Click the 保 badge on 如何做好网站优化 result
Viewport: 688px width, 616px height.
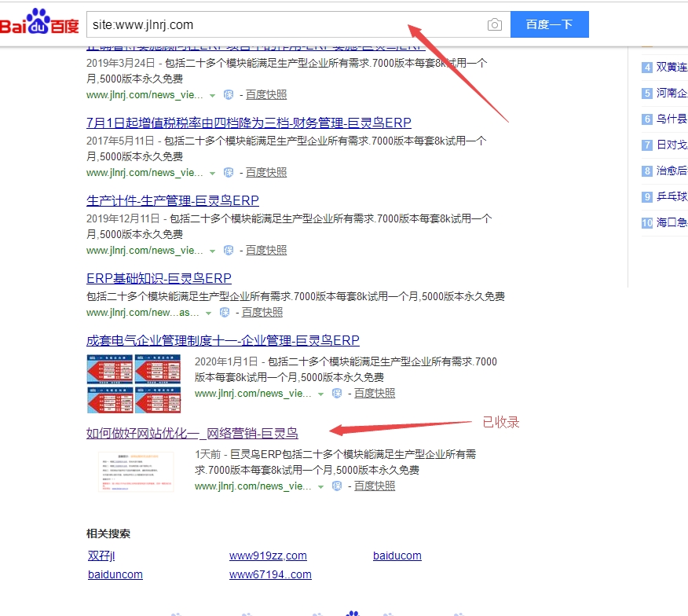point(337,486)
